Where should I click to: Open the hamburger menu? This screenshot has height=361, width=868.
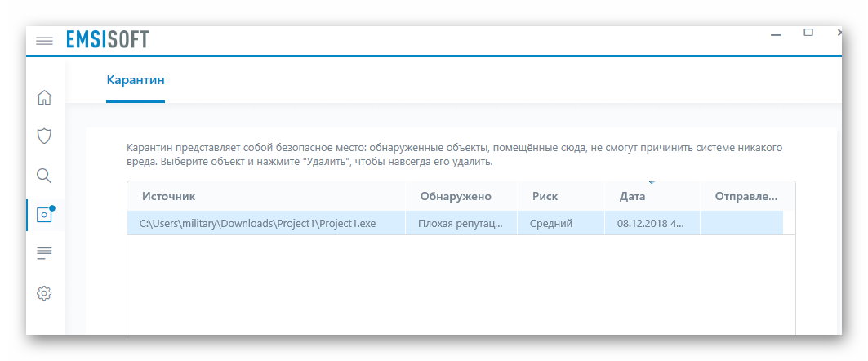(44, 41)
